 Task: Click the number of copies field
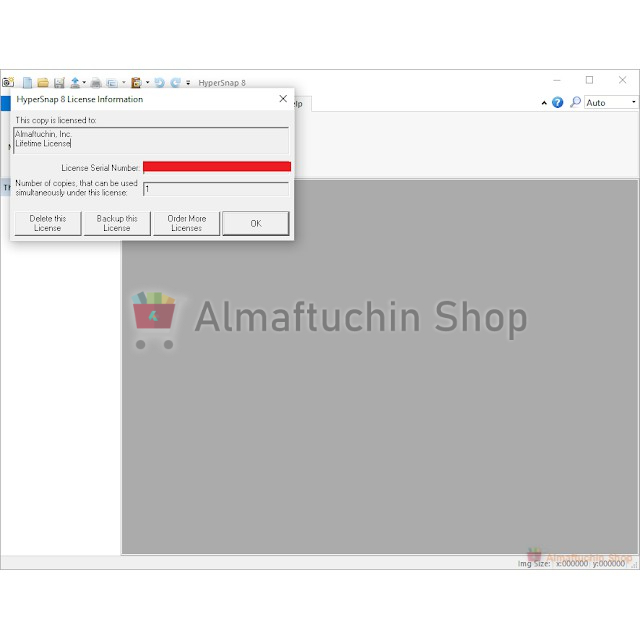point(216,189)
